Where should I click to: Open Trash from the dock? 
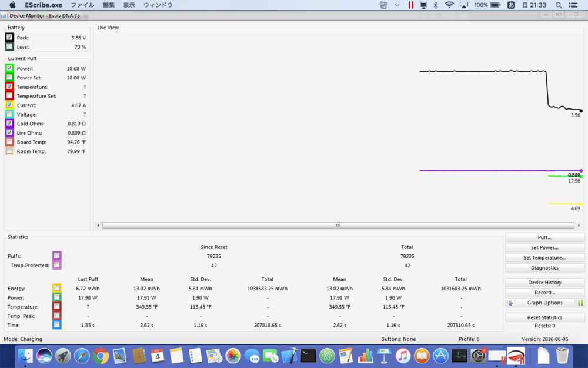click(562, 355)
